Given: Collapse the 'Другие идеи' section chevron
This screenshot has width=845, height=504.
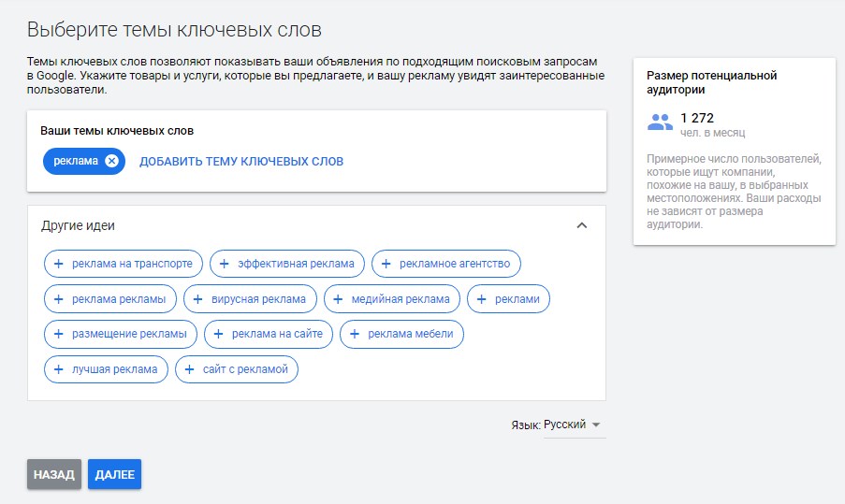Looking at the screenshot, I should (x=581, y=225).
